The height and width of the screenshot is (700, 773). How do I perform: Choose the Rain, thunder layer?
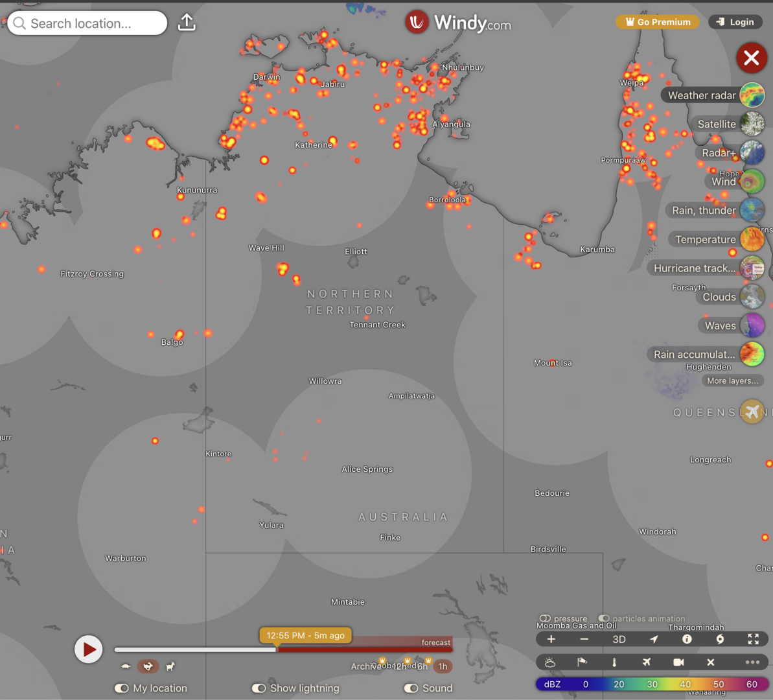tap(704, 210)
